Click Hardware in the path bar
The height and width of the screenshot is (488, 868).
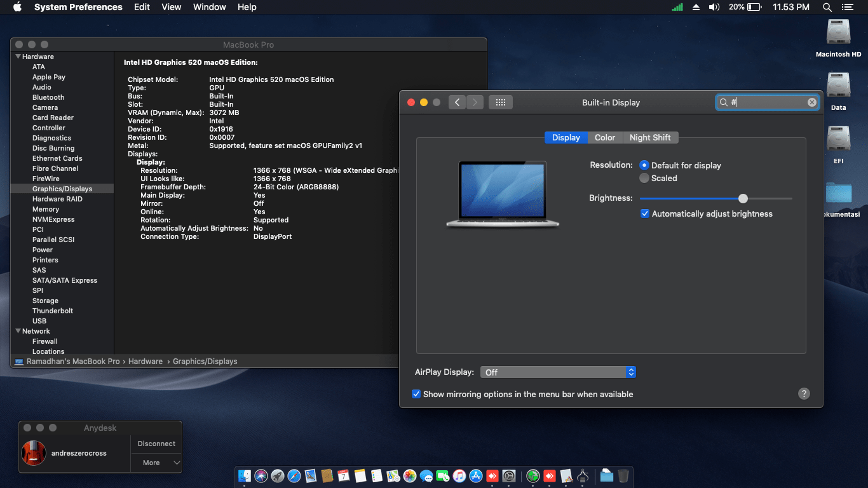(x=146, y=361)
